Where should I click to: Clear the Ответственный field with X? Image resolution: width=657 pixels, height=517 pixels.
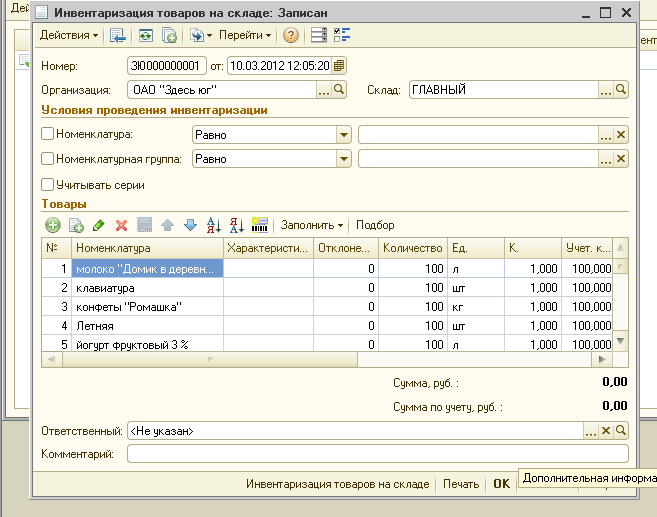tap(605, 431)
